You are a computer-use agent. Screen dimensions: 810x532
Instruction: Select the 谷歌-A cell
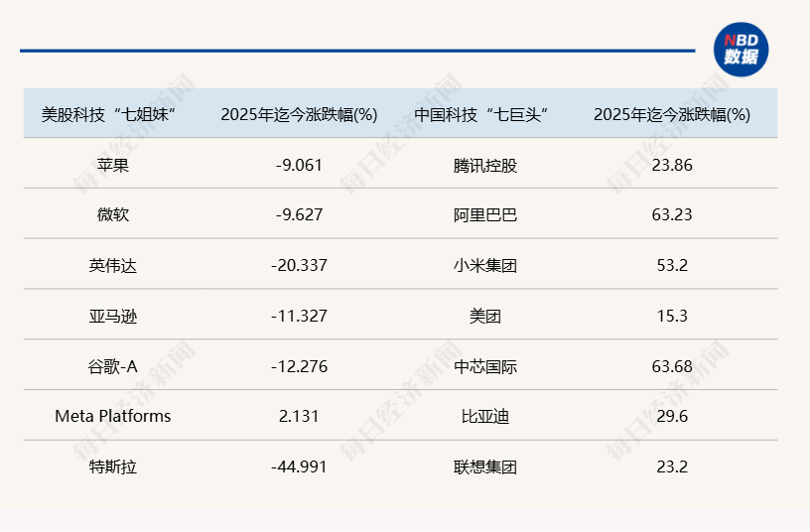[x=112, y=366]
